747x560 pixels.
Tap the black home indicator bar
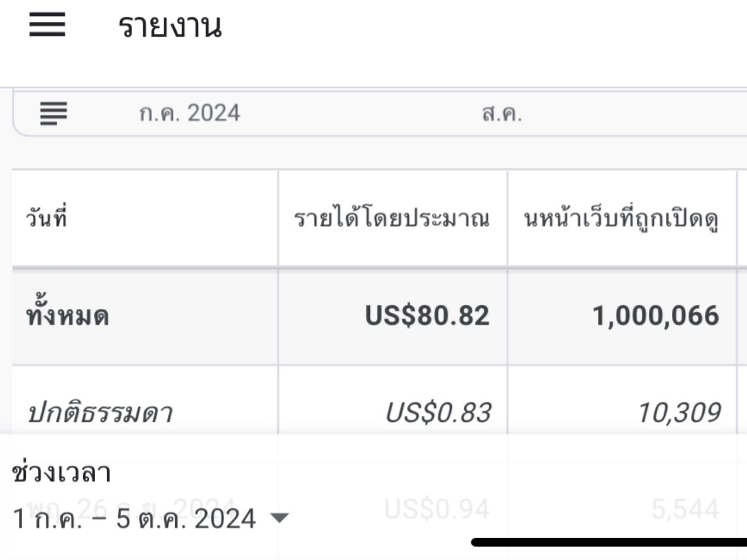click(x=609, y=542)
